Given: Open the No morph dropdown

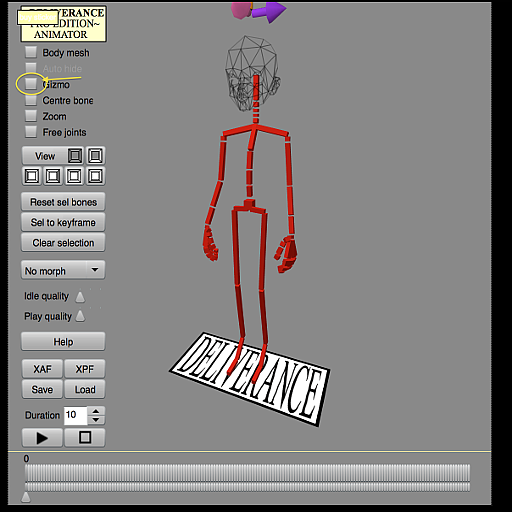Looking at the screenshot, I should coord(63,270).
